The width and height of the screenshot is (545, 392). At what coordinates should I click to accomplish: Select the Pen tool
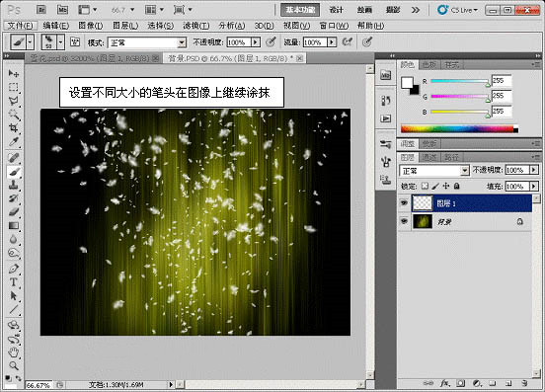point(14,269)
